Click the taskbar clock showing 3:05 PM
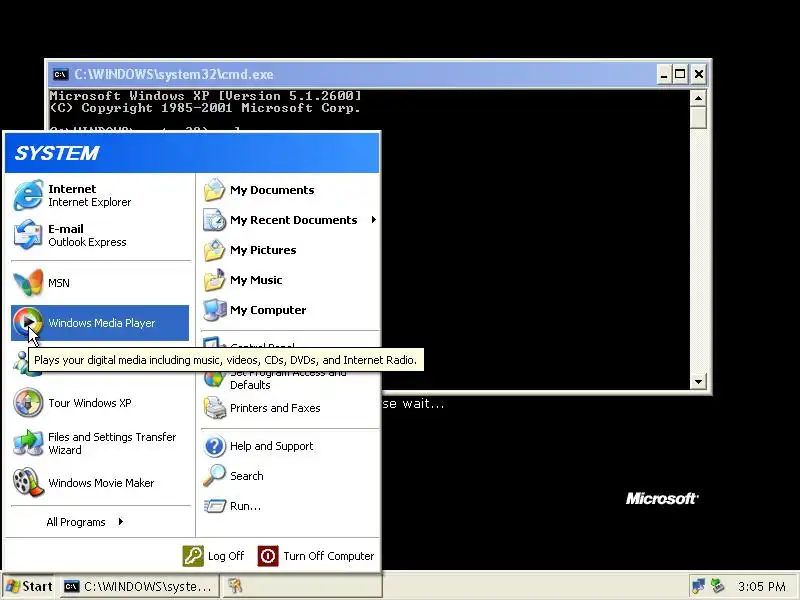 [761, 586]
